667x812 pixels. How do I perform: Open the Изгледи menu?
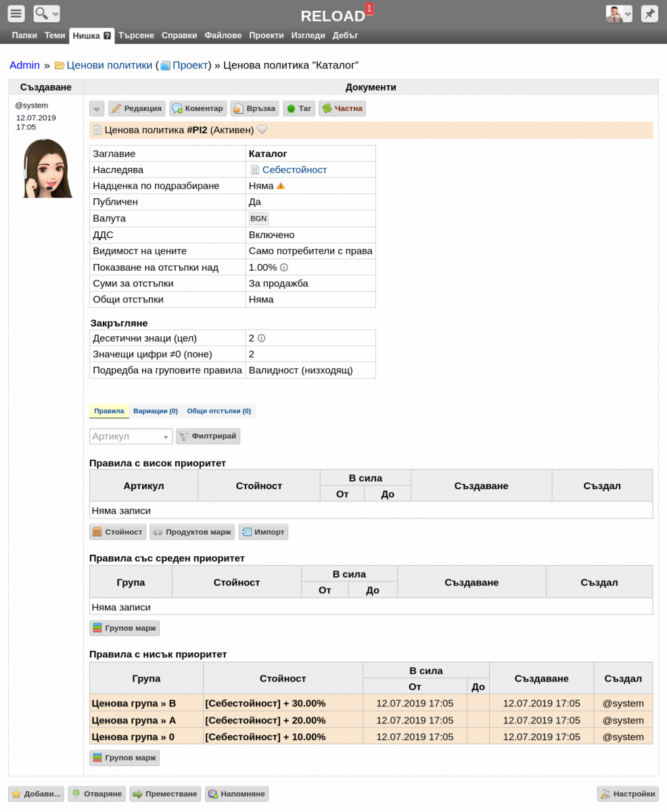tap(308, 36)
